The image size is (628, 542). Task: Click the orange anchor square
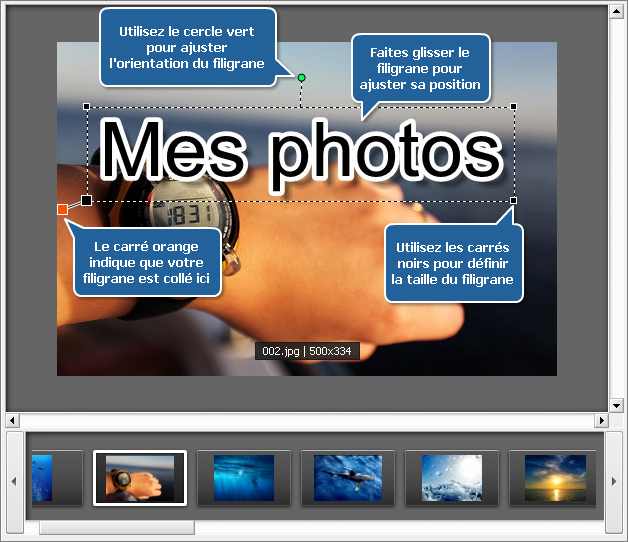(x=62, y=209)
